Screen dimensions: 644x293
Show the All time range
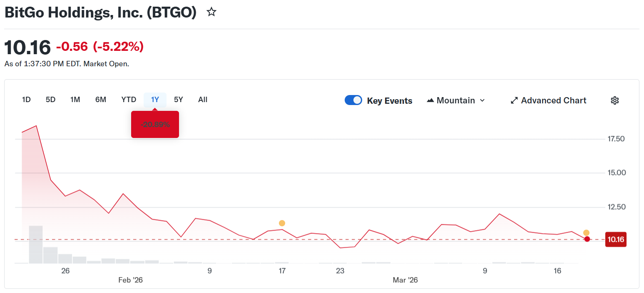point(203,100)
